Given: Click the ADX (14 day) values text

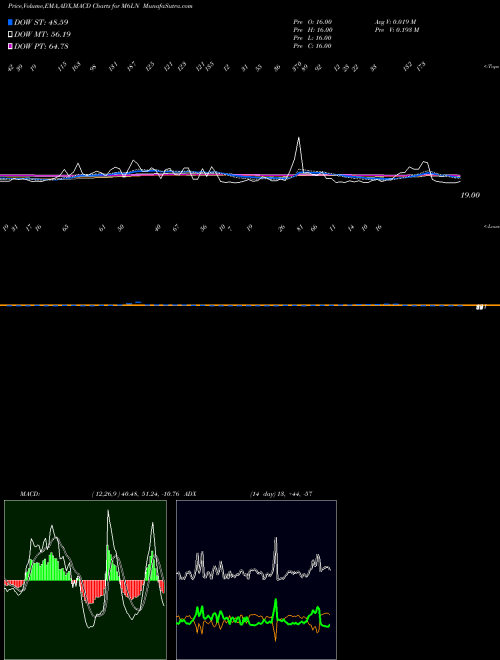Looking at the screenshot, I should [x=281, y=494].
